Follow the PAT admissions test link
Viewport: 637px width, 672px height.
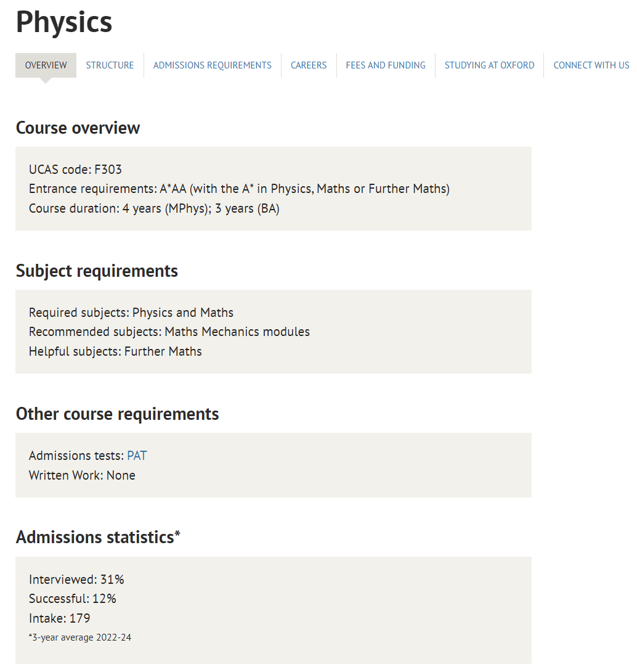pos(137,456)
